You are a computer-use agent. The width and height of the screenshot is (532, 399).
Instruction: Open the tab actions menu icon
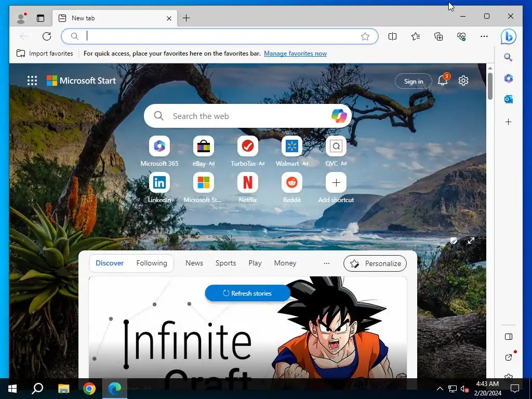point(41,18)
